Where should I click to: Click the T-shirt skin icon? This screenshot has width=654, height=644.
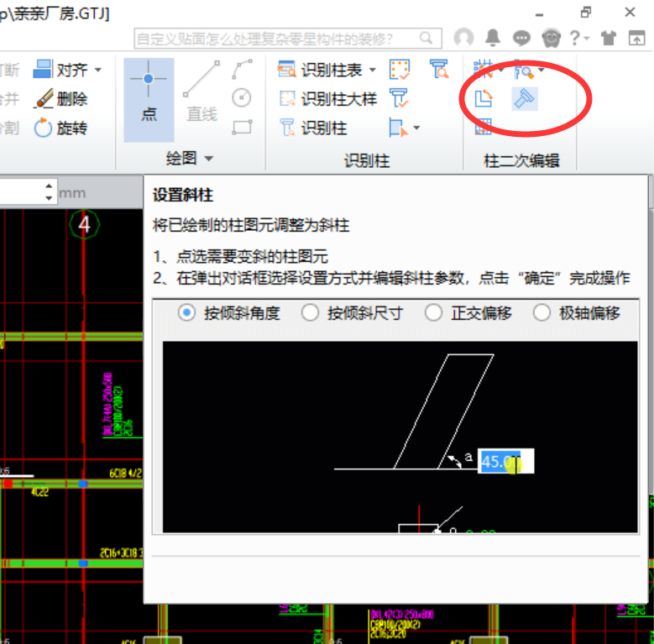tap(609, 39)
